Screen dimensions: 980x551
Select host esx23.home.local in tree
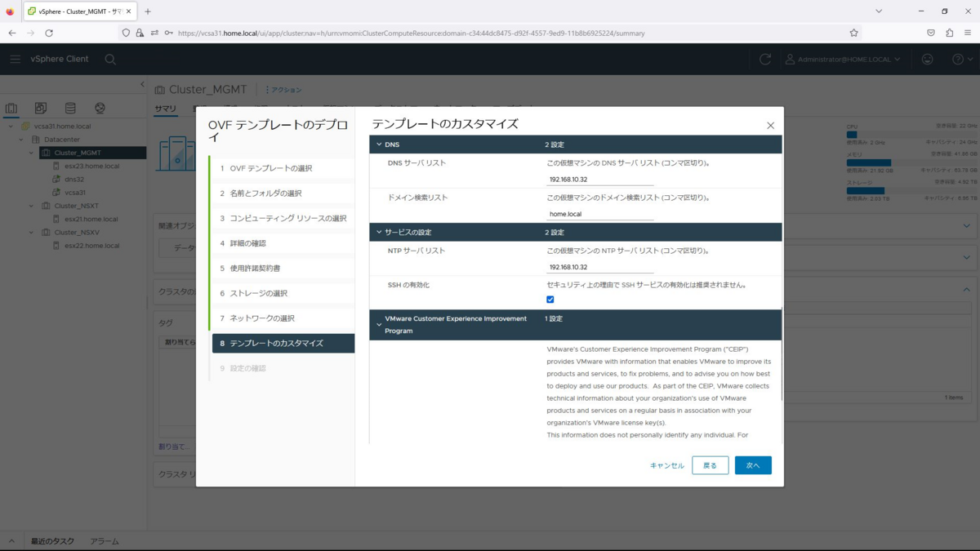coord(91,166)
